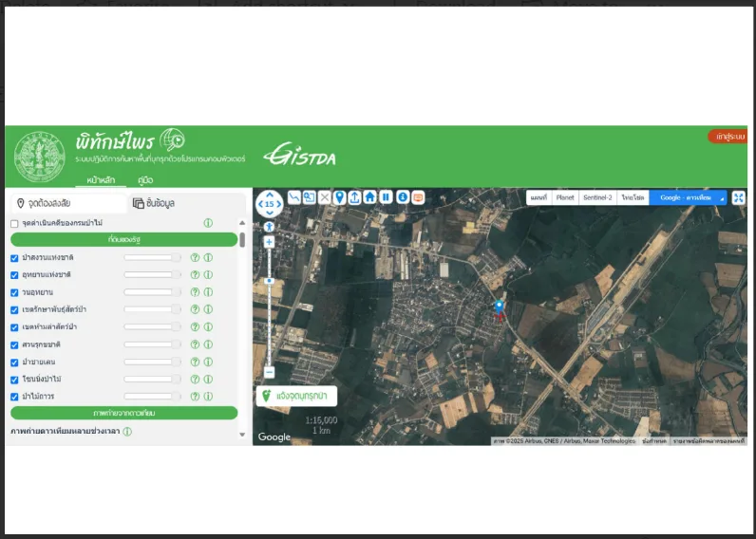Activate the zoom-to-area tool icon
The height and width of the screenshot is (539, 756).
pyautogui.click(x=309, y=197)
